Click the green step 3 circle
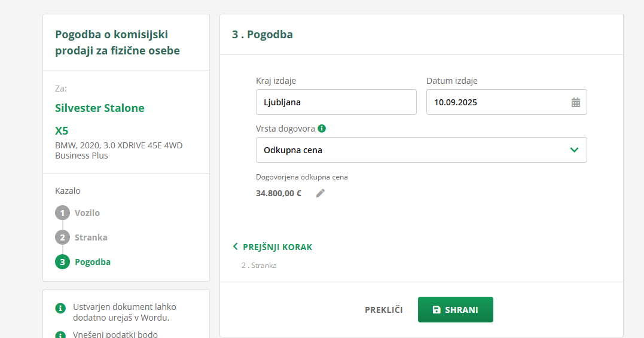 point(62,262)
